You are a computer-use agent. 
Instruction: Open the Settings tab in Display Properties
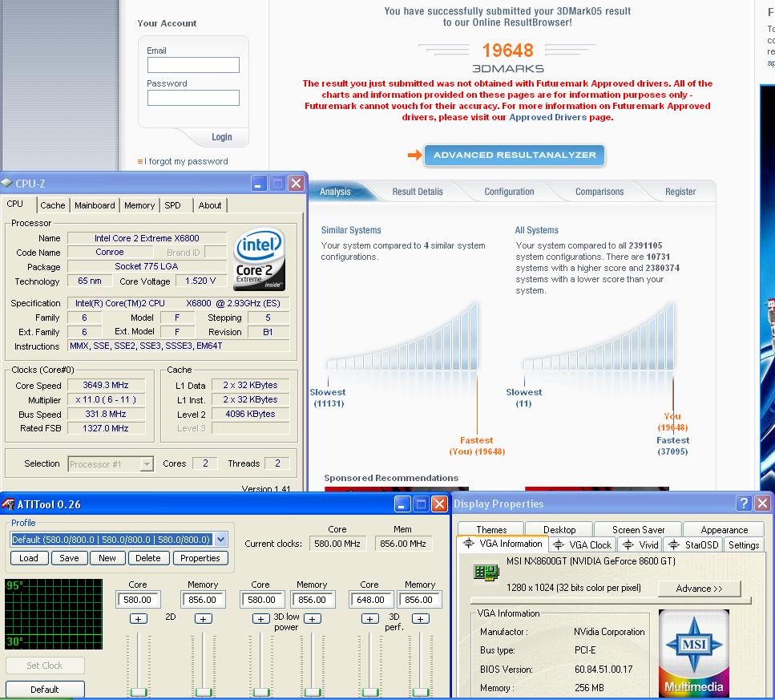coord(744,544)
